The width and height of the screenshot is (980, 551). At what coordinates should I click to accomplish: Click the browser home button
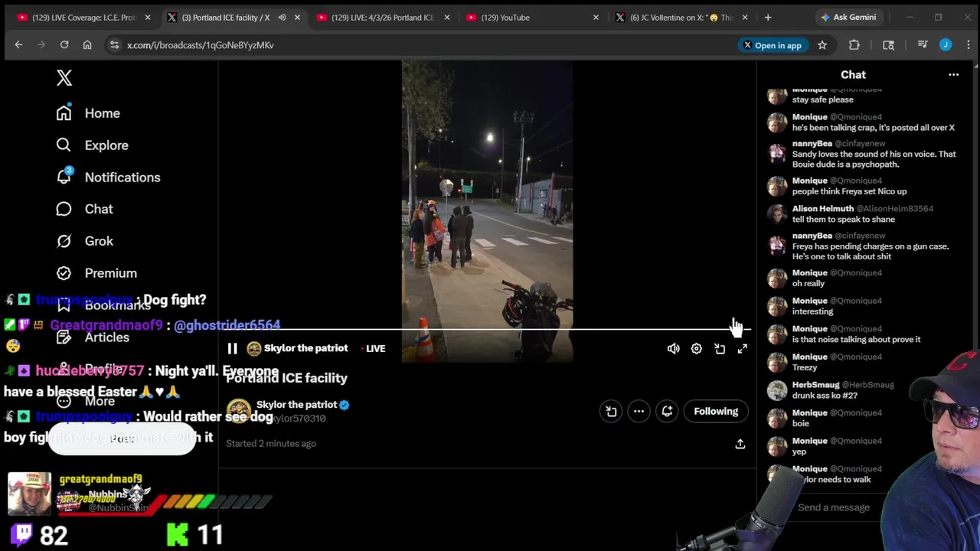point(87,45)
